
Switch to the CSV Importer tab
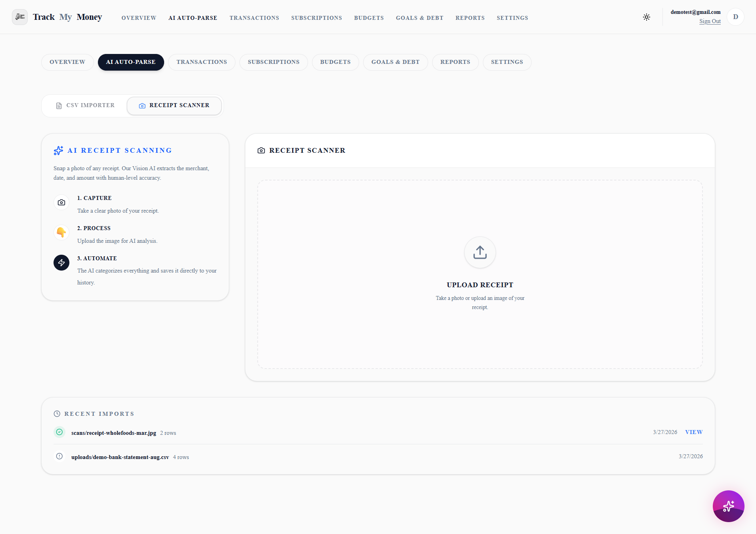(85, 106)
